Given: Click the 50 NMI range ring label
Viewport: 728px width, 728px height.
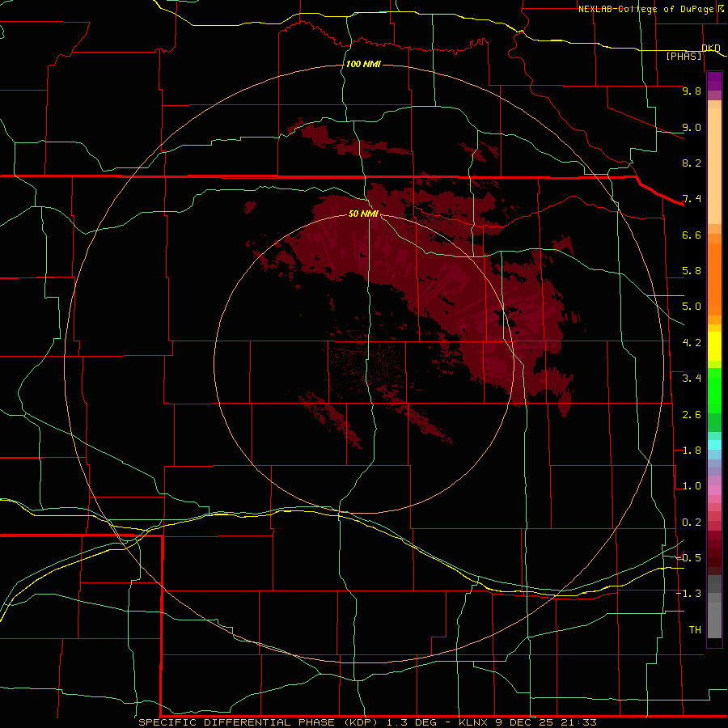Looking at the screenshot, I should (363, 214).
